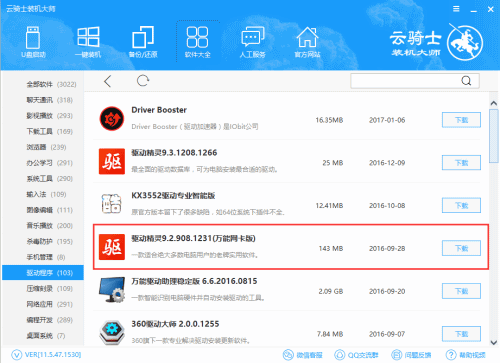Open 微信客服 WeChat support
The width and height of the screenshot is (500, 363).
pyautogui.click(x=303, y=355)
